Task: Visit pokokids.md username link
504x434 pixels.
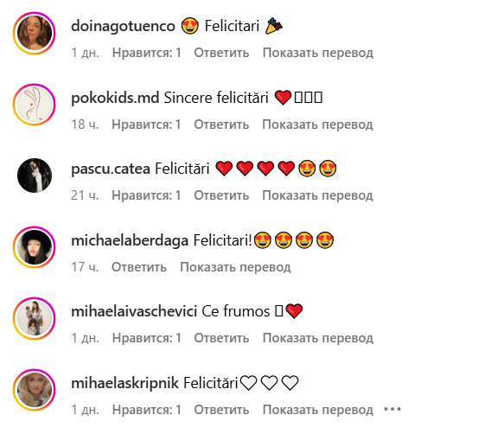Action: (x=115, y=98)
